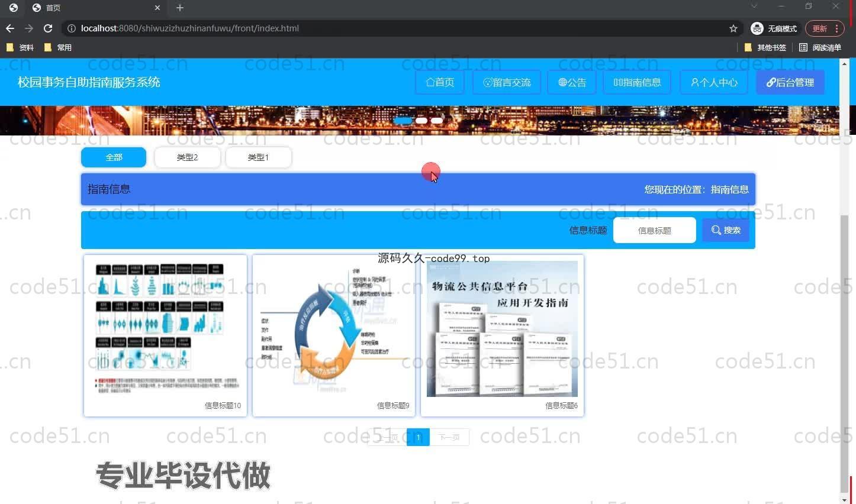Select the 全部 category filter
Viewport: 856px width, 504px height.
[114, 157]
